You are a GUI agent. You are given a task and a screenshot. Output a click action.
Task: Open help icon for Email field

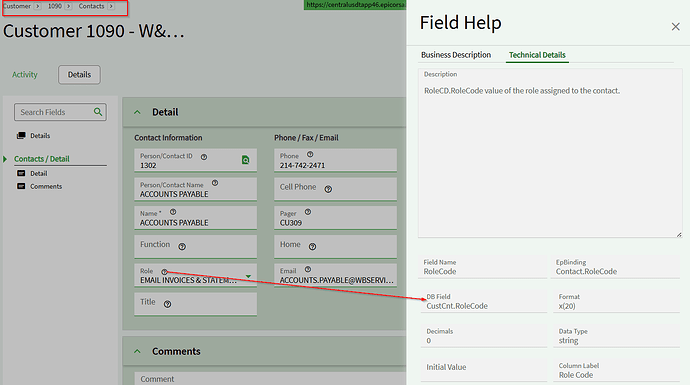[308, 269]
